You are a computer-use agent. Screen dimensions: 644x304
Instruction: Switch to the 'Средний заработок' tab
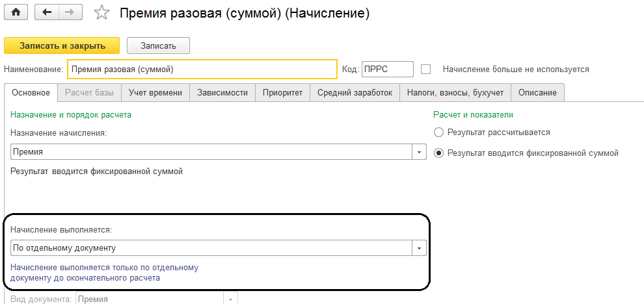coord(355,93)
